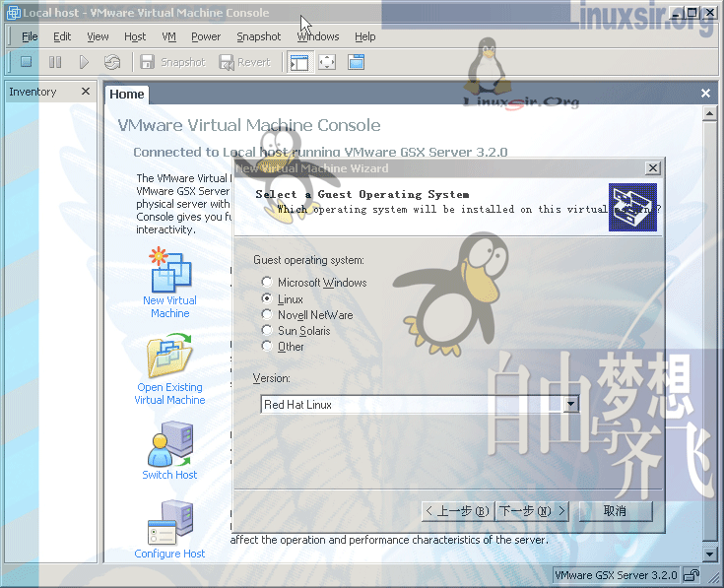
Task: Click the Open Existing Virtual Machine icon
Action: coord(169,356)
